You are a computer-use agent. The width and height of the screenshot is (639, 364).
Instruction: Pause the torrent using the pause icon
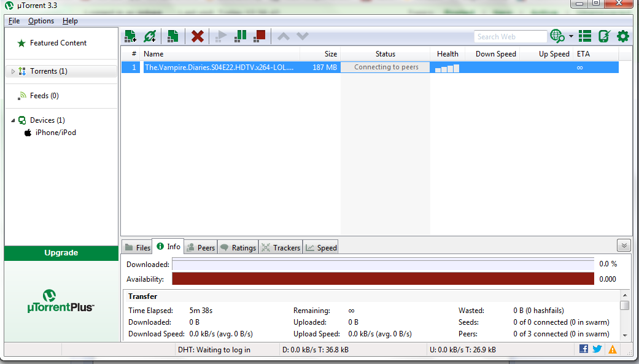coord(240,36)
